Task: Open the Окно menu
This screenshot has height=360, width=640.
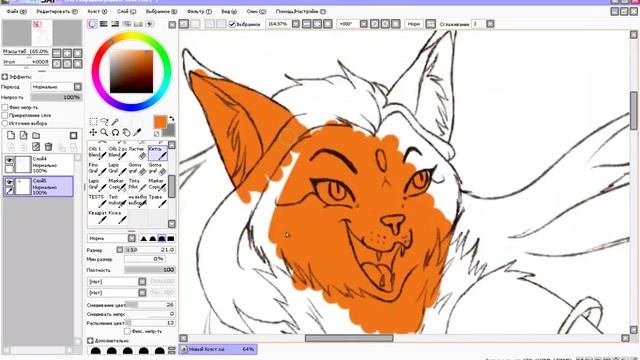Action: click(256, 12)
